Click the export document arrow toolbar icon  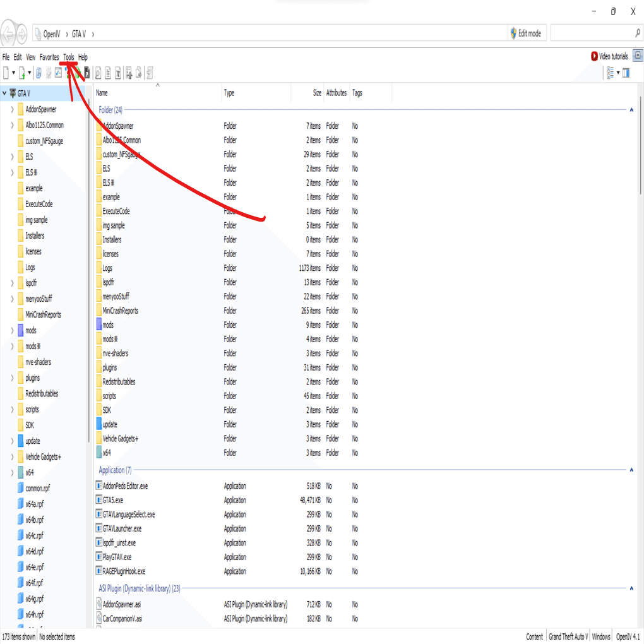click(139, 73)
